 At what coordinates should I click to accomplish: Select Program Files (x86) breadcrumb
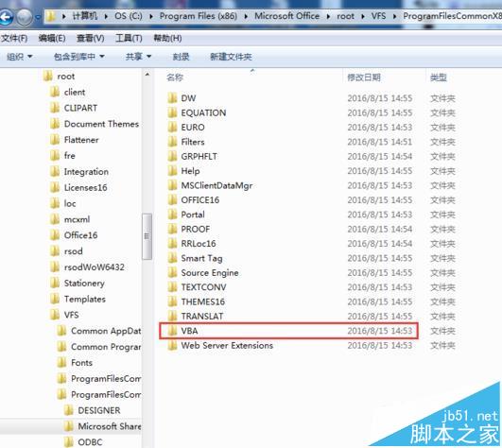pyautogui.click(x=199, y=16)
